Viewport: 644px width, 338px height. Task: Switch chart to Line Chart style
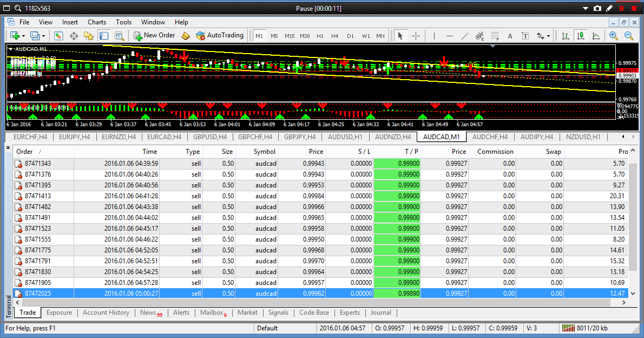tap(596, 36)
